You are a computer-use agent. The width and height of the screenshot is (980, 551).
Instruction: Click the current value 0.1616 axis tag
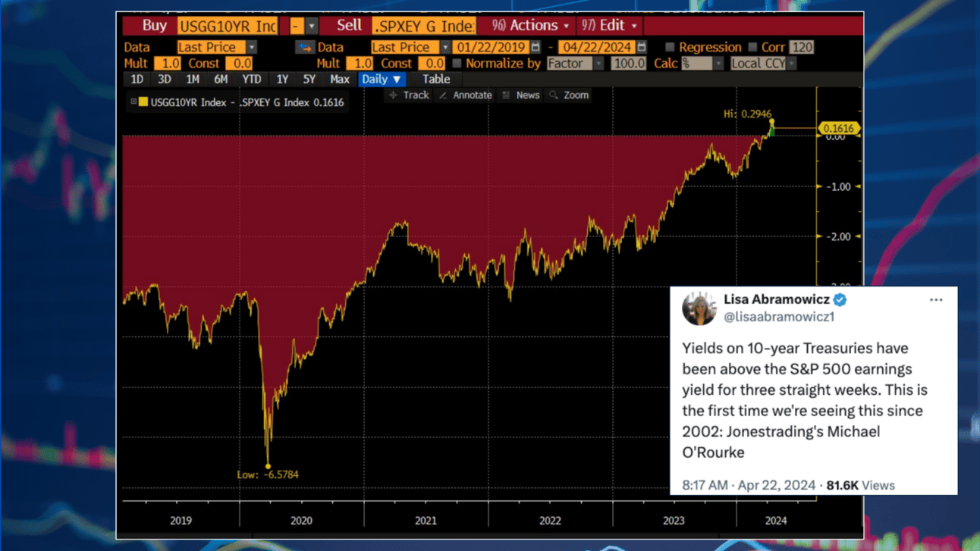[x=838, y=129]
